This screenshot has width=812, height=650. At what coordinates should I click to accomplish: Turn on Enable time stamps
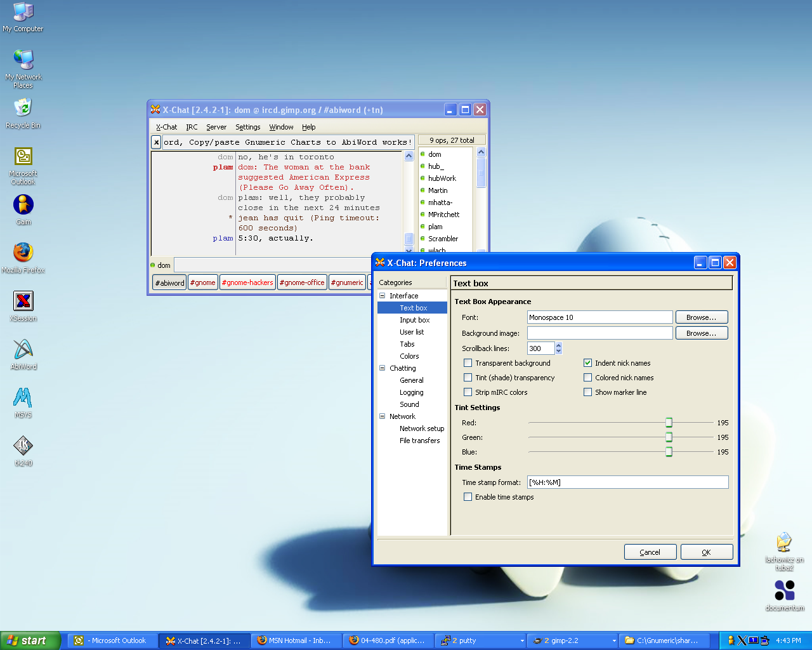[468, 497]
